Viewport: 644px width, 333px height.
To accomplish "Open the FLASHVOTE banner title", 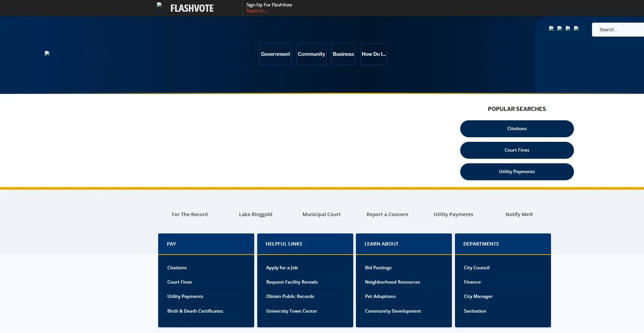I will 192,8.
